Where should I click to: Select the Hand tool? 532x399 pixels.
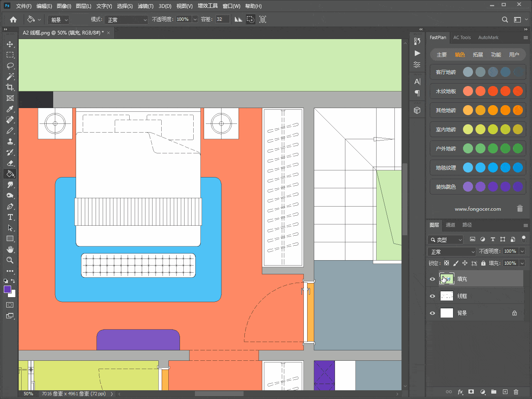pos(10,249)
